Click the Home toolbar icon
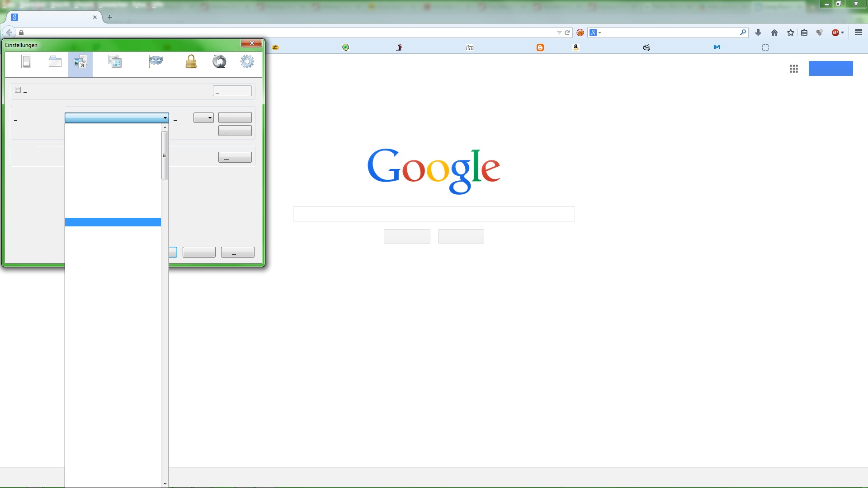The width and height of the screenshot is (868, 488). [x=774, y=33]
